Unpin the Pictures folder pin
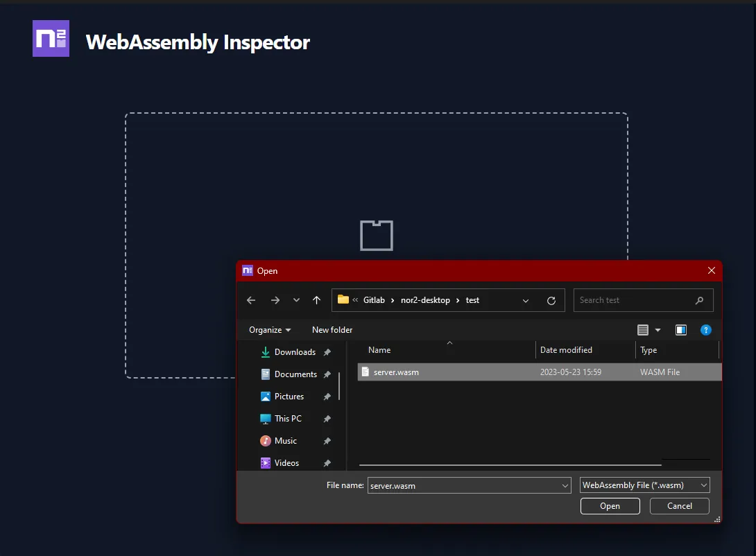756x556 pixels. 327,397
